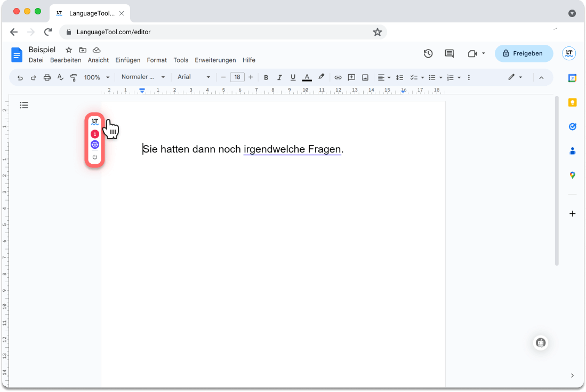This screenshot has height=392, width=586.
Task: Open the LanguageTool account avatar
Action: pyautogui.click(x=569, y=53)
